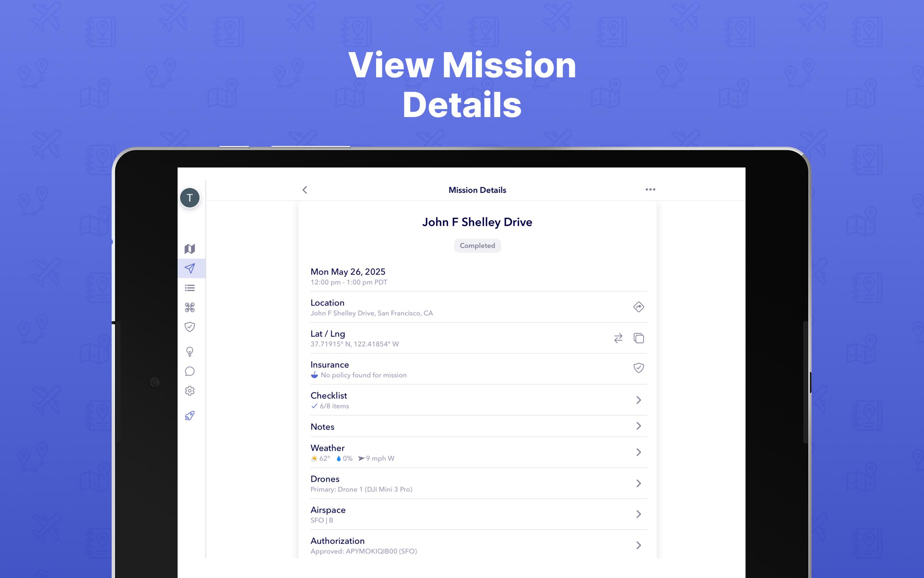Open the list view sidebar icon
The height and width of the screenshot is (578, 924).
tap(190, 288)
